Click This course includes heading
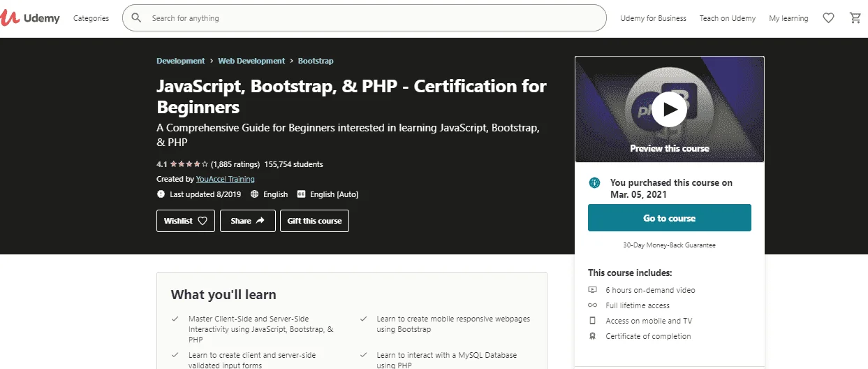868x369 pixels. tap(630, 273)
